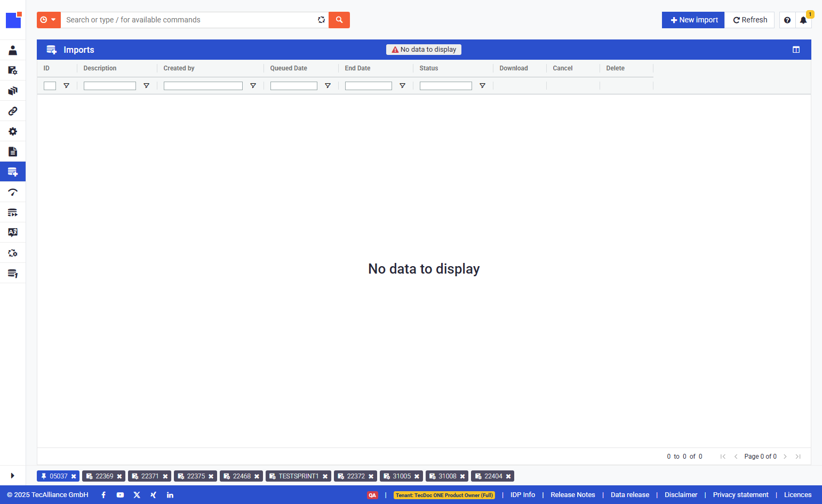
Task: Open the Description column filter funnel
Action: (146, 86)
